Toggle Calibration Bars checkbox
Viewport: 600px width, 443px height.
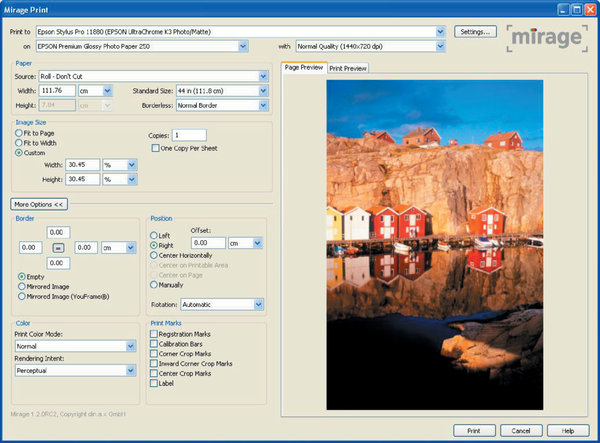pyautogui.click(x=154, y=343)
